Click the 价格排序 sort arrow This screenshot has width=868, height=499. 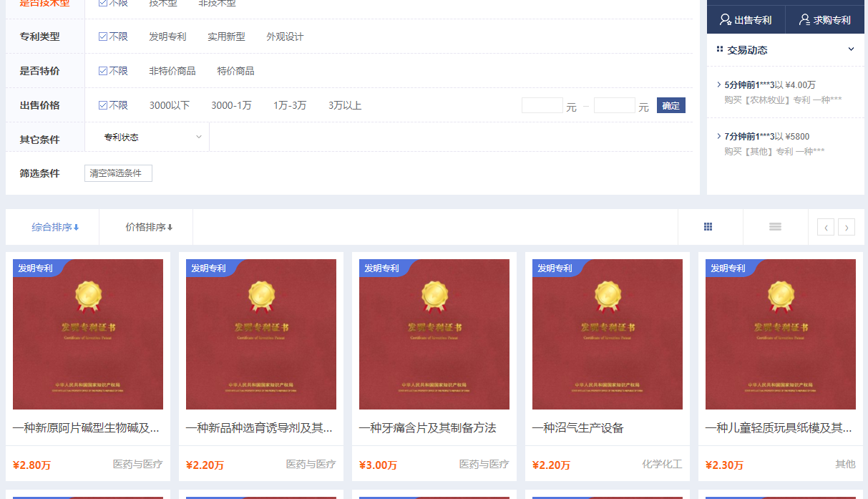pyautogui.click(x=170, y=228)
